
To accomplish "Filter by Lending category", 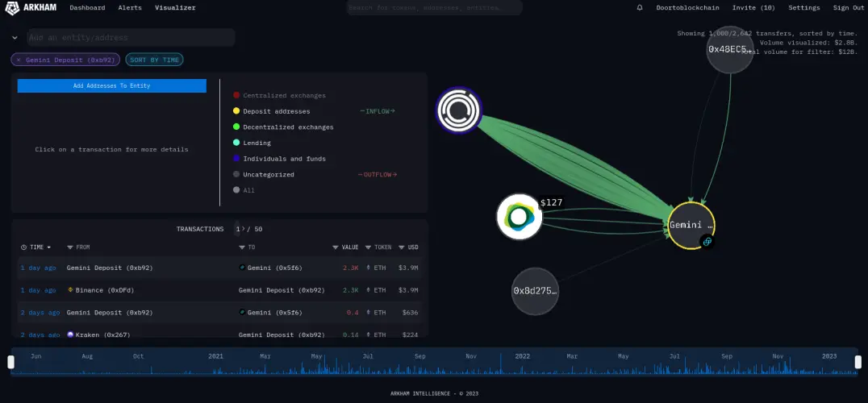I will (x=252, y=143).
